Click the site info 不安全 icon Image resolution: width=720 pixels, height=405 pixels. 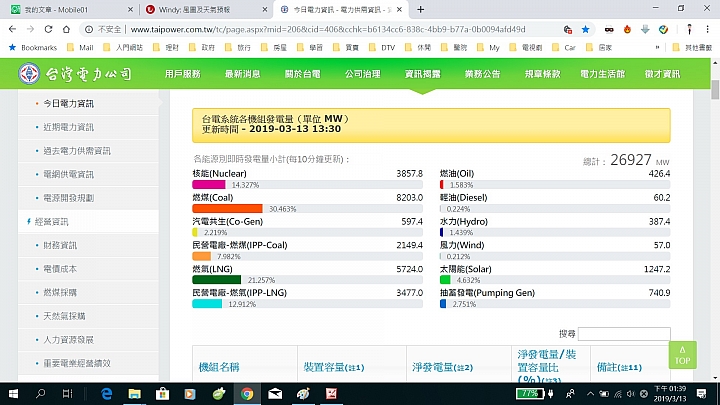(89, 29)
